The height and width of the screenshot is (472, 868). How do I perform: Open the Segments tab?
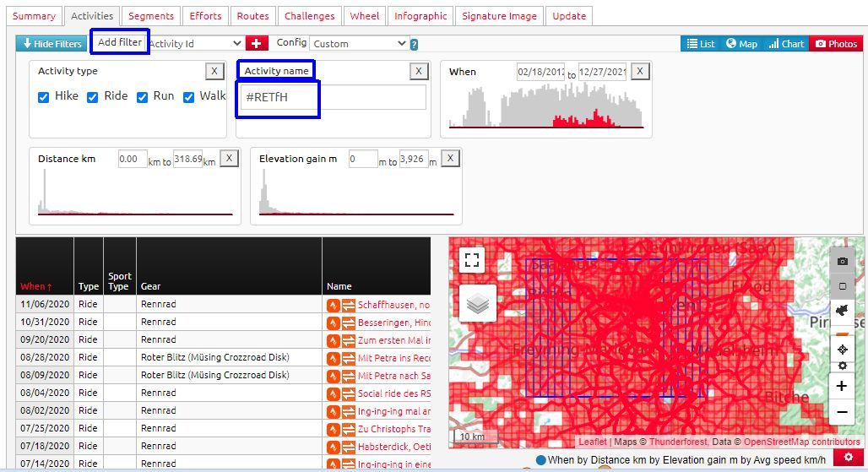[150, 16]
